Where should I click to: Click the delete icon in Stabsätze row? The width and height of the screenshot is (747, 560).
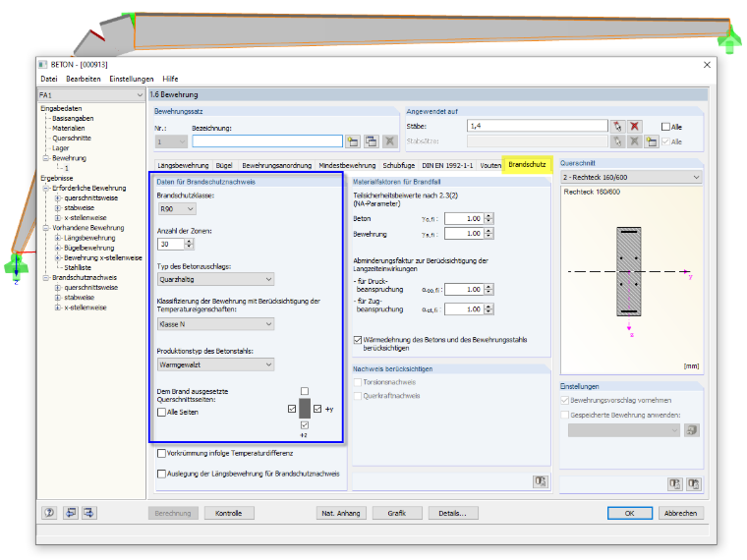point(634,141)
